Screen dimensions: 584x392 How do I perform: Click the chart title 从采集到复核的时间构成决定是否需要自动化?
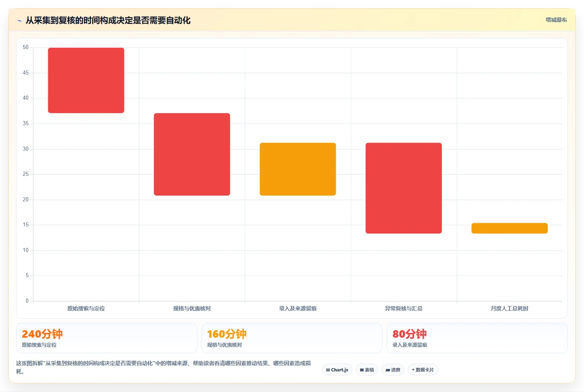pos(108,20)
